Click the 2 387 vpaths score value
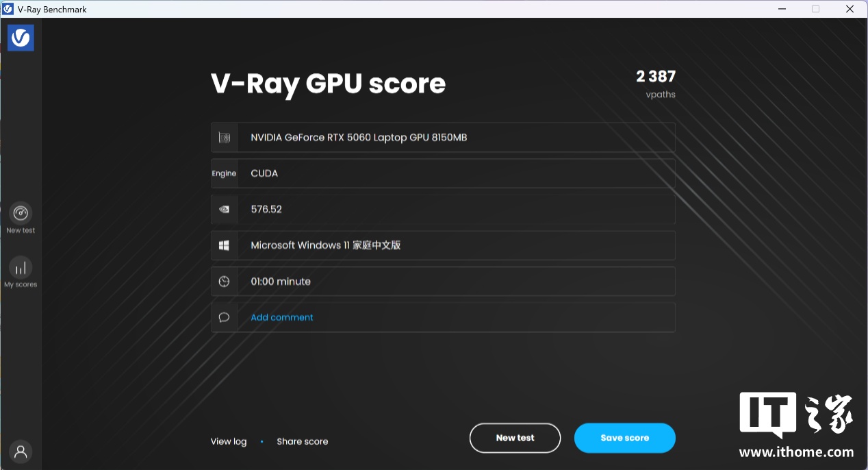Image resolution: width=868 pixels, height=470 pixels. click(655, 77)
